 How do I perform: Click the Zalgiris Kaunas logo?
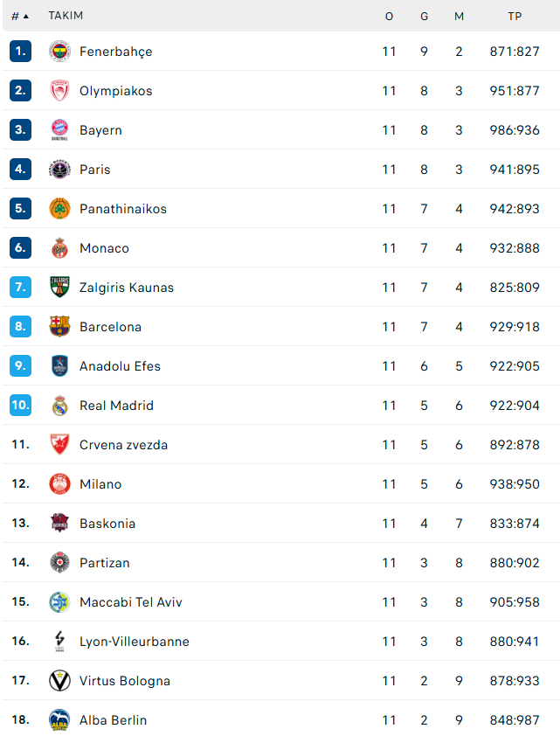click(59, 288)
